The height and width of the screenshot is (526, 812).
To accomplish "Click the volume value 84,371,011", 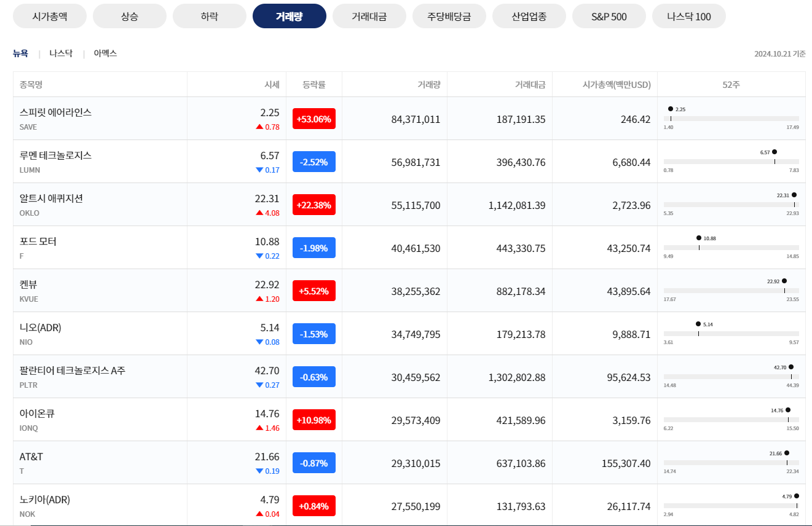I will pos(416,119).
